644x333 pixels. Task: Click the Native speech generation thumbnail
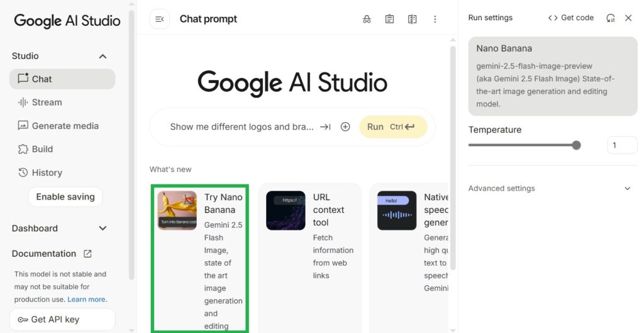point(397,210)
